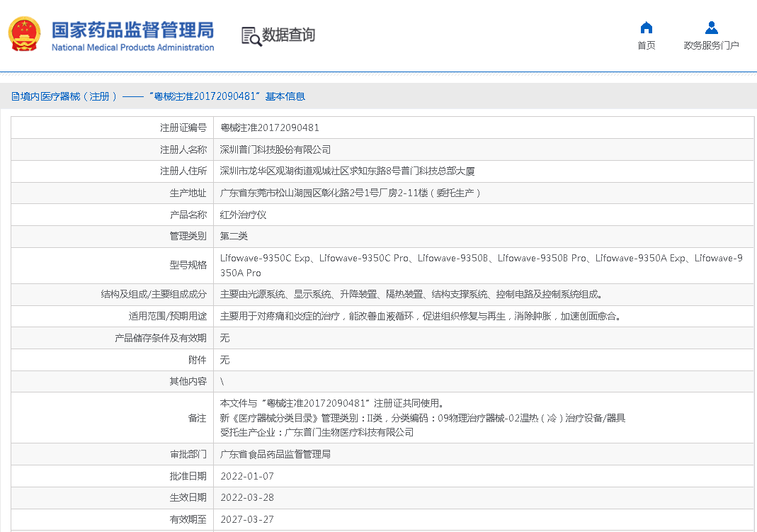Click the 管理类别 value 第二类
The height and width of the screenshot is (532, 757).
coord(234,237)
